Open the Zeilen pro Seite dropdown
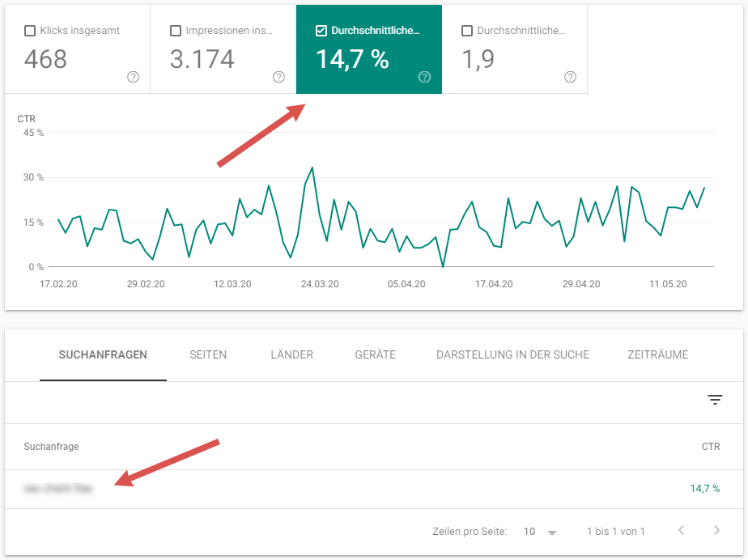 coord(540,532)
